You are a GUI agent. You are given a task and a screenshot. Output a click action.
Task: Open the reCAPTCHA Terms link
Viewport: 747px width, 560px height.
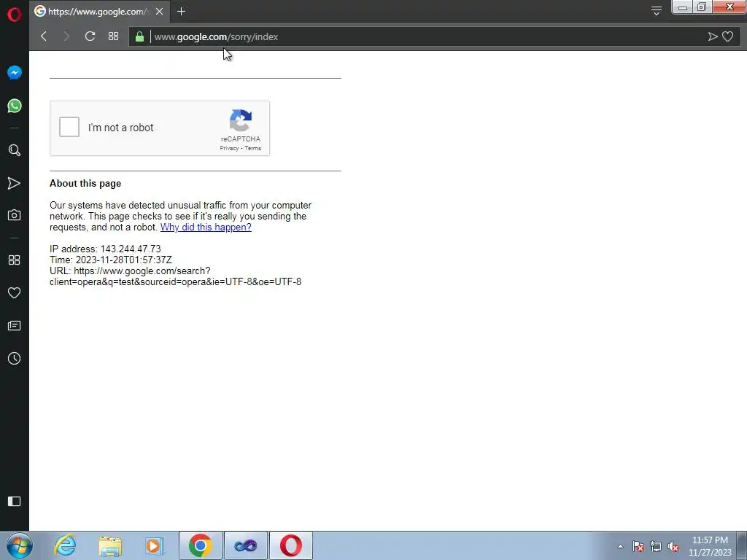(x=253, y=148)
